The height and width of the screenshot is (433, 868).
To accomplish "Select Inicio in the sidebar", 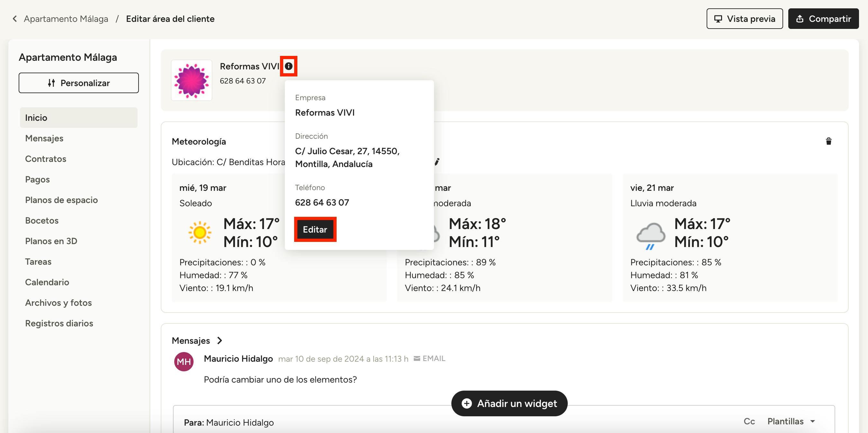I will (x=36, y=118).
